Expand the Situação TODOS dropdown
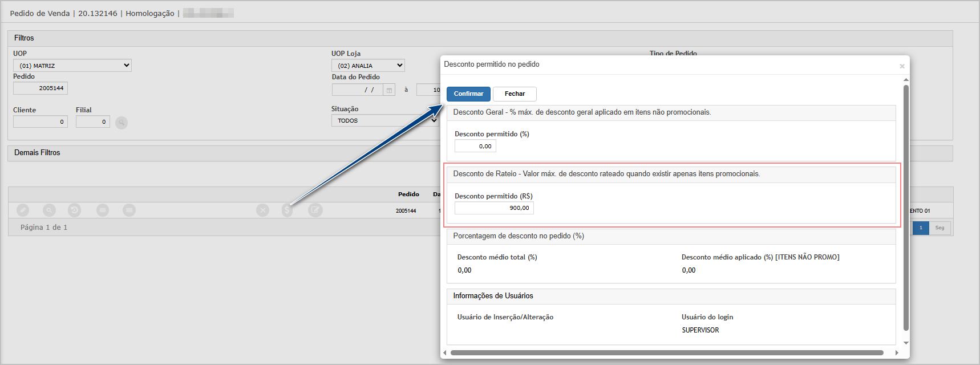980x365 pixels. point(385,121)
